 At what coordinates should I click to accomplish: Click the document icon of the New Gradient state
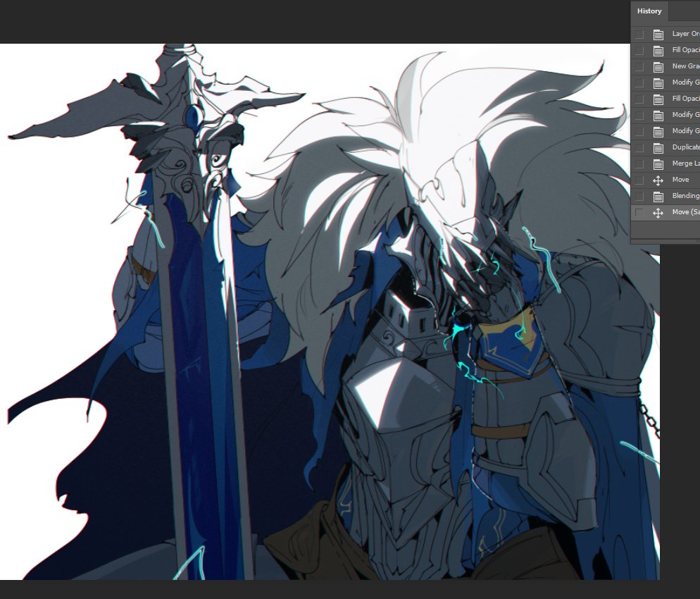click(658, 66)
